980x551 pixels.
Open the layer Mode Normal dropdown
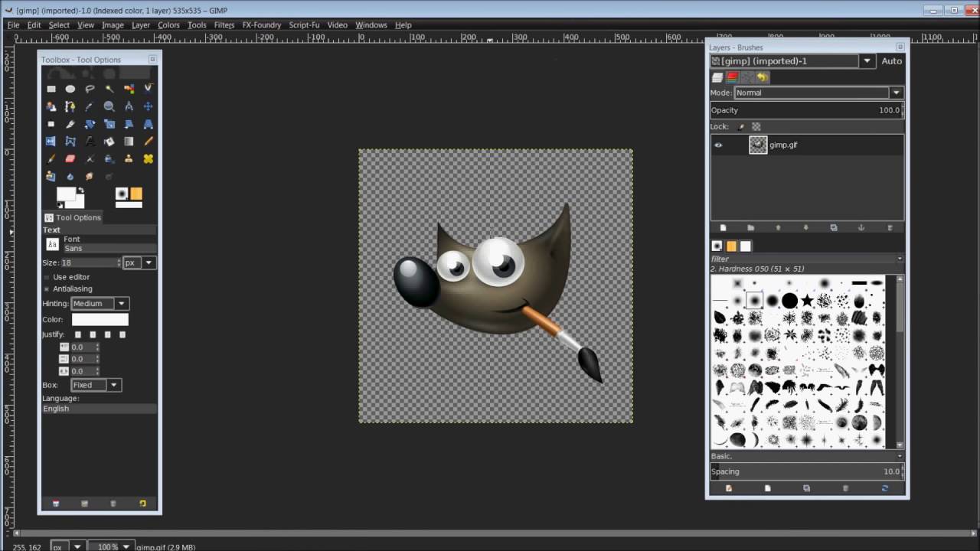click(818, 93)
